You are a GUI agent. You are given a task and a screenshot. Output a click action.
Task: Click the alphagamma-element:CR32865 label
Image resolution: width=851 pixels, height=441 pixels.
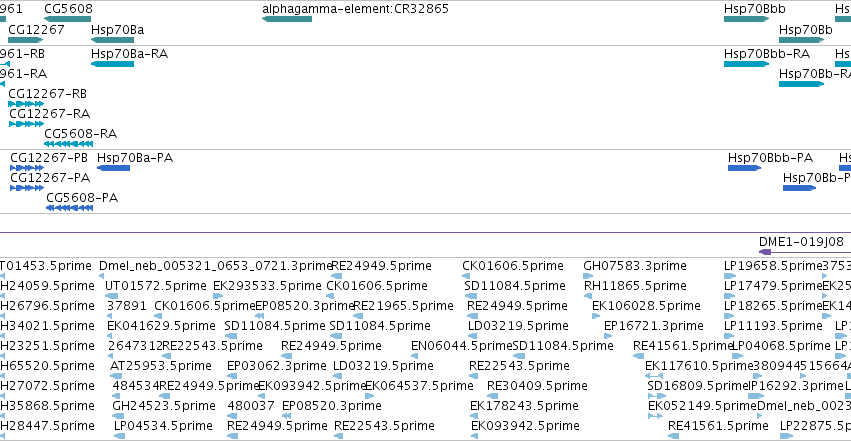[355, 9]
